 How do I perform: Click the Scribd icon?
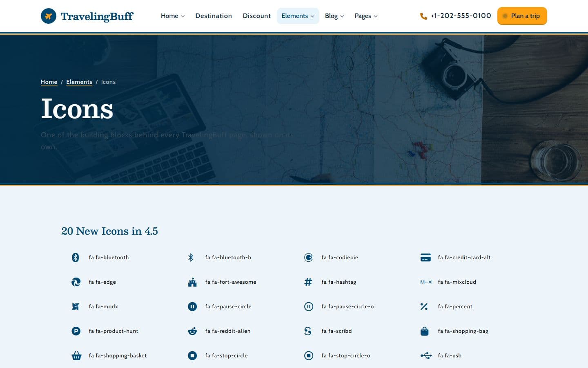308,331
